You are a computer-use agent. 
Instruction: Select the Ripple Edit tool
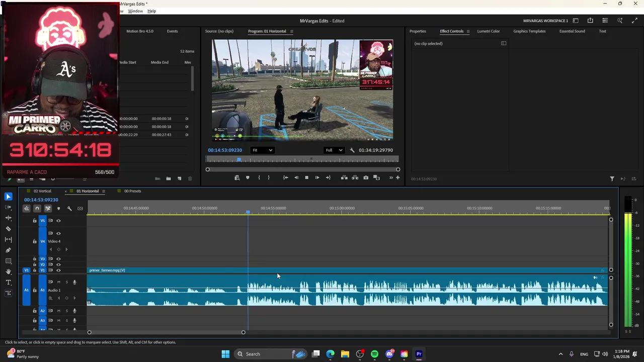point(8,218)
